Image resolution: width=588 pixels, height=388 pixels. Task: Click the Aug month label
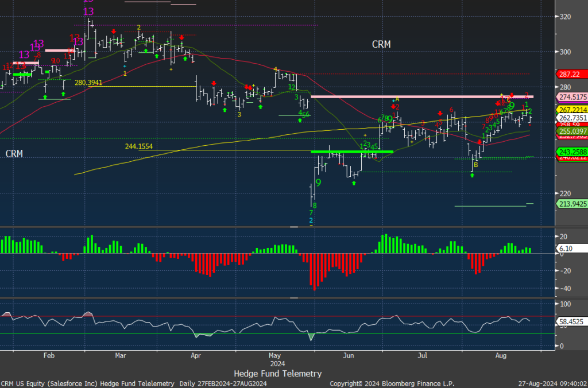pos(501,355)
